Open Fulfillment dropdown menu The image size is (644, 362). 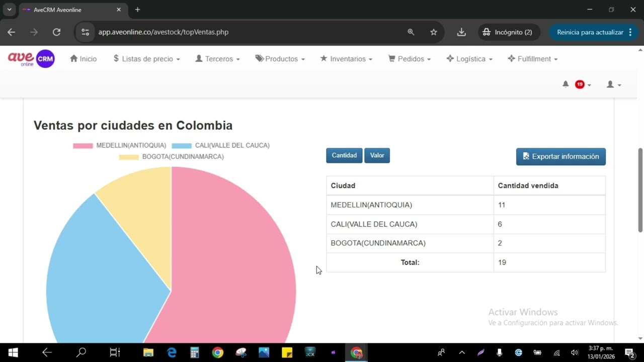[x=533, y=59]
